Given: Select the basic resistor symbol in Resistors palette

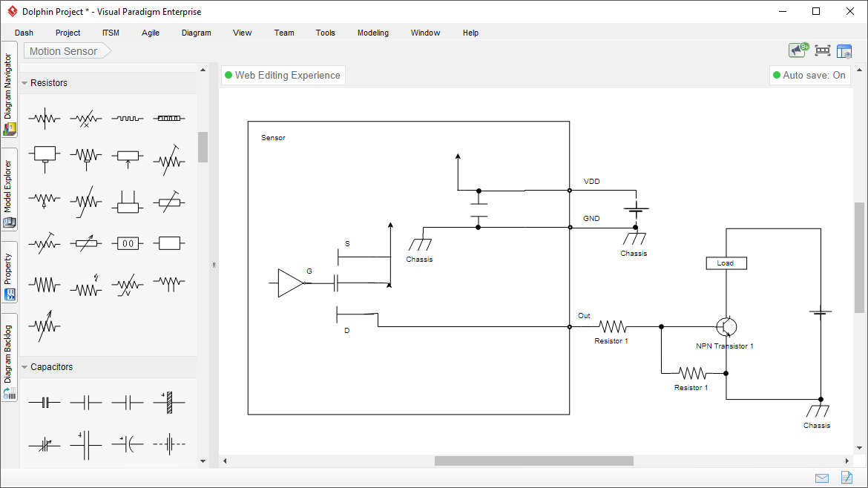Looking at the screenshot, I should [45, 116].
